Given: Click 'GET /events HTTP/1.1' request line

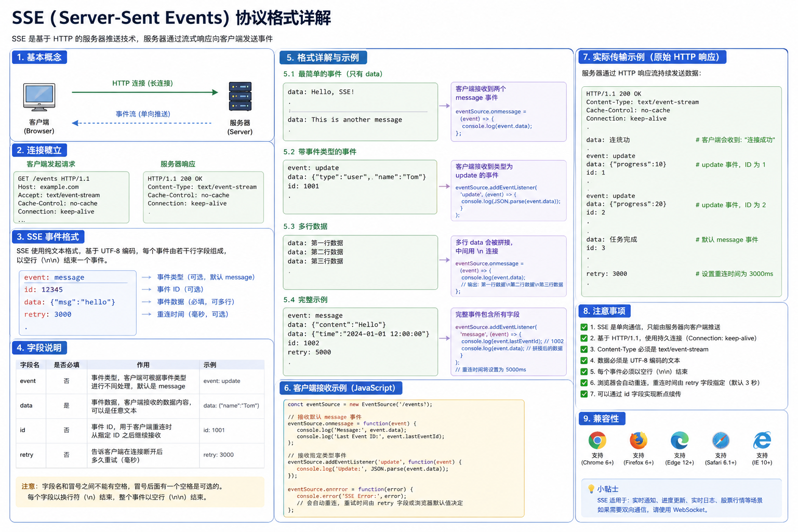Looking at the screenshot, I should [x=54, y=179].
